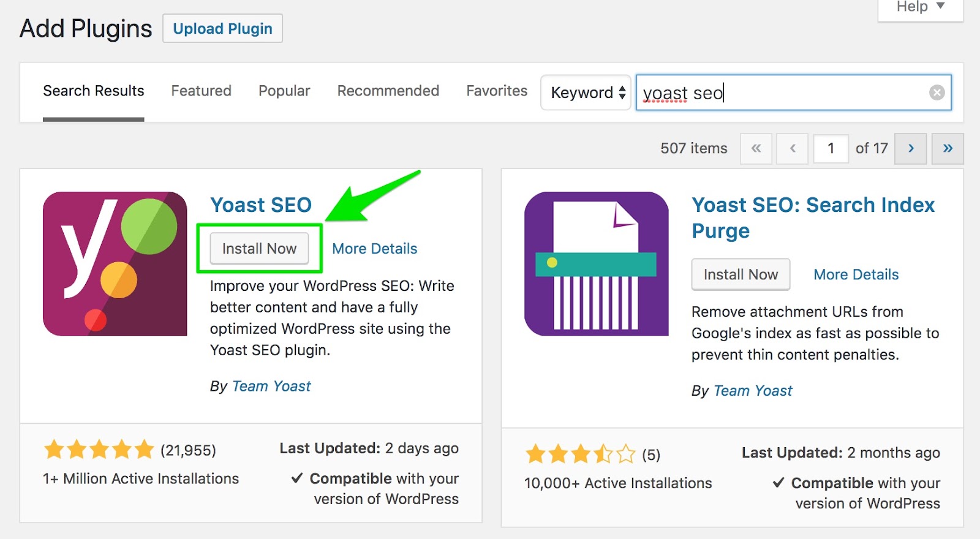Viewport: 980px width, 539px height.
Task: Clear the search field with the X icon
Action: (x=937, y=92)
